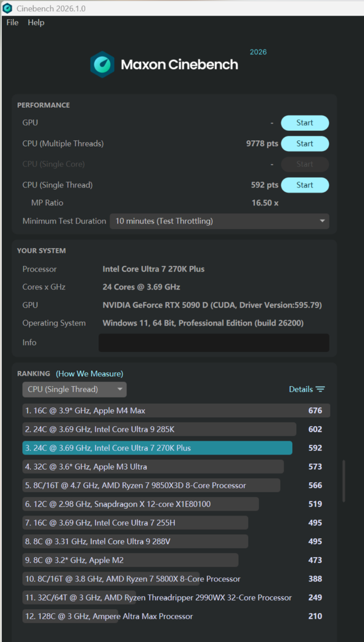Click the Details filter lines icon
The image size is (364, 642).
tap(321, 389)
